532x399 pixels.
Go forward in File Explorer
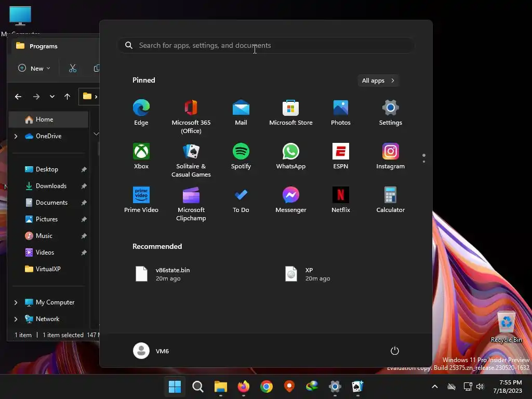coord(36,97)
